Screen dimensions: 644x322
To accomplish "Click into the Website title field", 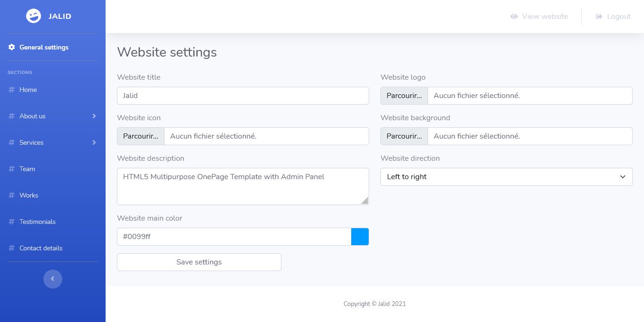I will [x=243, y=96].
